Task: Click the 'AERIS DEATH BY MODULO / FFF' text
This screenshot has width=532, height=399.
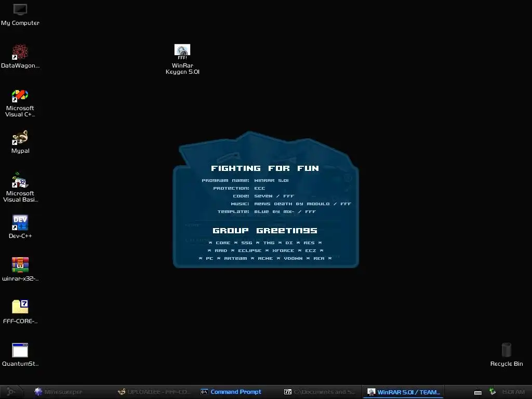Action: tap(303, 204)
